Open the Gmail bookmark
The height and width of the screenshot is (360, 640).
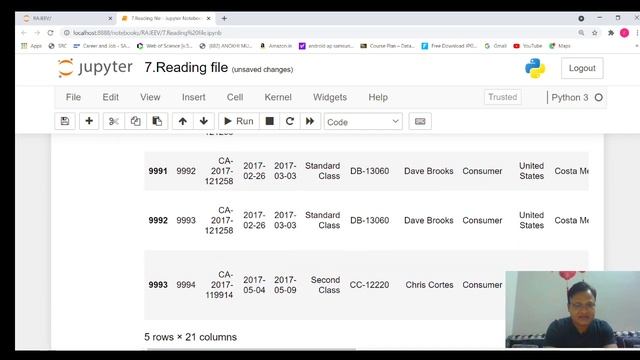pos(496,46)
